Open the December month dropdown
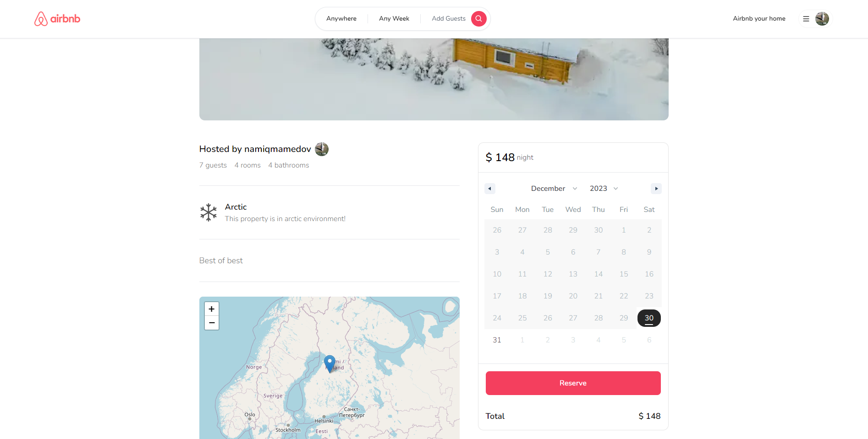 pyautogui.click(x=554, y=189)
